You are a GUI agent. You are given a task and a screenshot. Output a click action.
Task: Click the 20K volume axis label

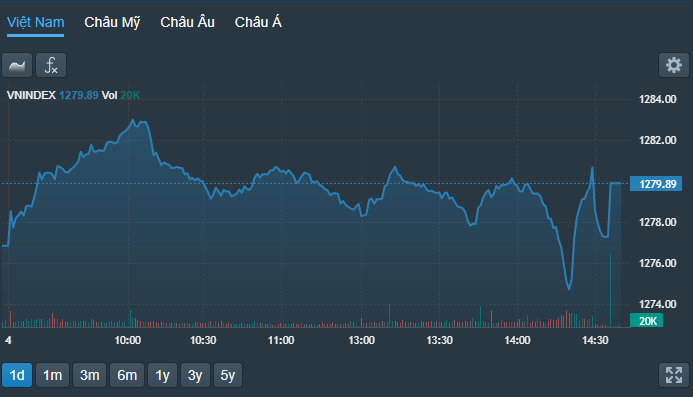(646, 321)
